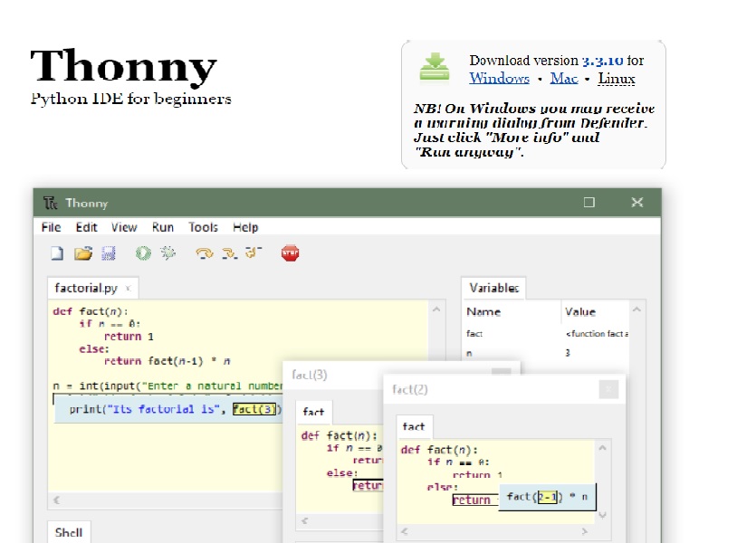Click 'return 1' line in main editor

coord(129,337)
